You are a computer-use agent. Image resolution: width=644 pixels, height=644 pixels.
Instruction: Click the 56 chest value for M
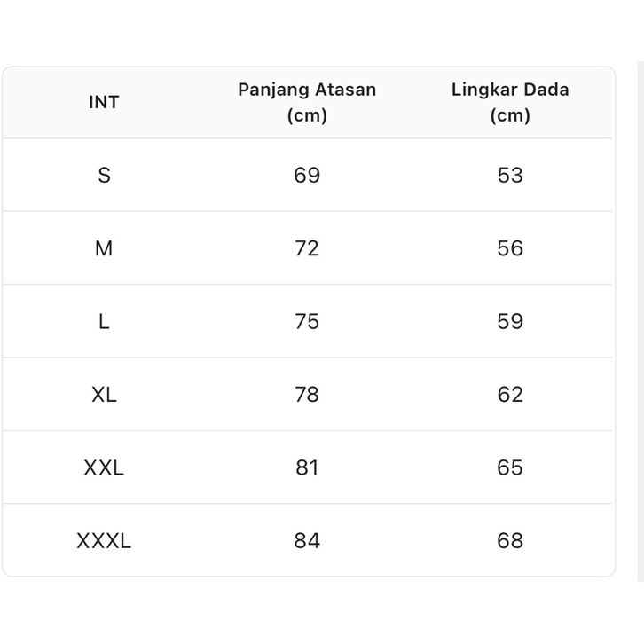click(510, 248)
